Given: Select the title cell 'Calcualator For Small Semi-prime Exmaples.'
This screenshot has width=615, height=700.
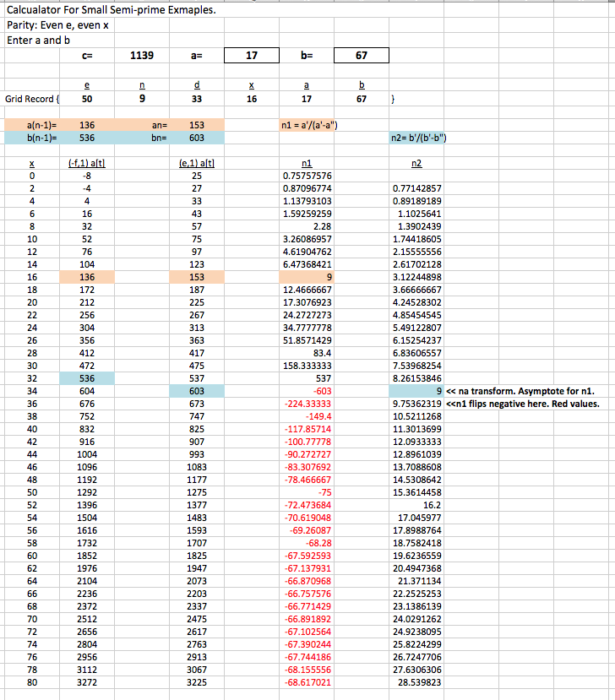Looking at the screenshot, I should click(112, 10).
